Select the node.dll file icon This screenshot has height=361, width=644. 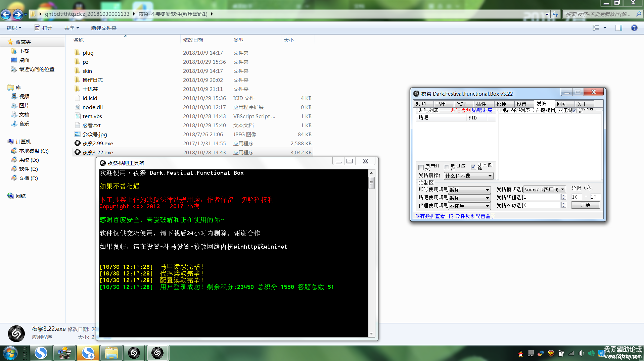click(x=77, y=107)
